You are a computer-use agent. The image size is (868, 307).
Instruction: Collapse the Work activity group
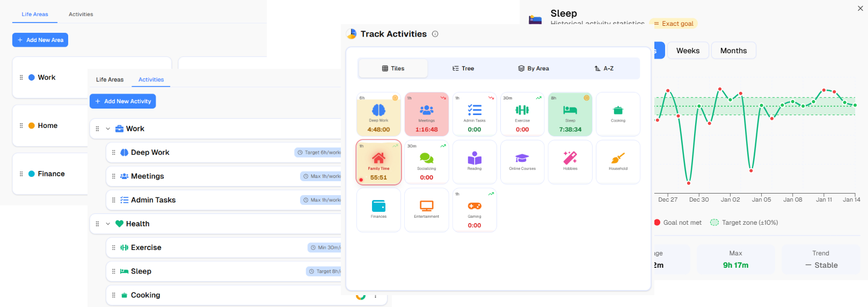(108, 129)
